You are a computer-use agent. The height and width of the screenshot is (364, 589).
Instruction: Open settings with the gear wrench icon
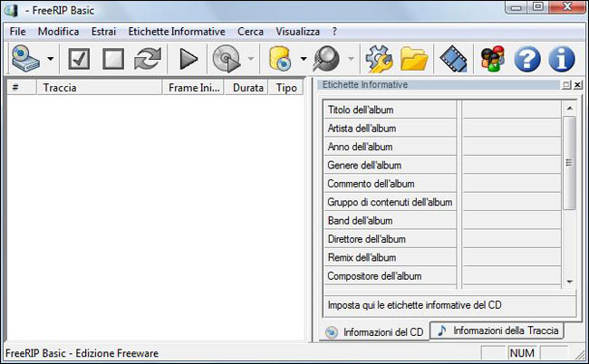point(378,60)
